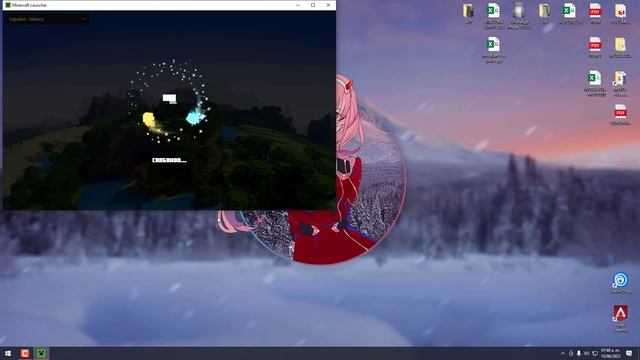640x360 pixels.
Task: Open the taskbar clock and date
Action: [611, 353]
